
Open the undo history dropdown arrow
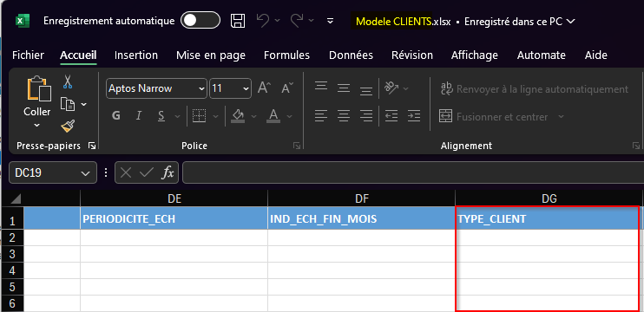[x=277, y=21]
